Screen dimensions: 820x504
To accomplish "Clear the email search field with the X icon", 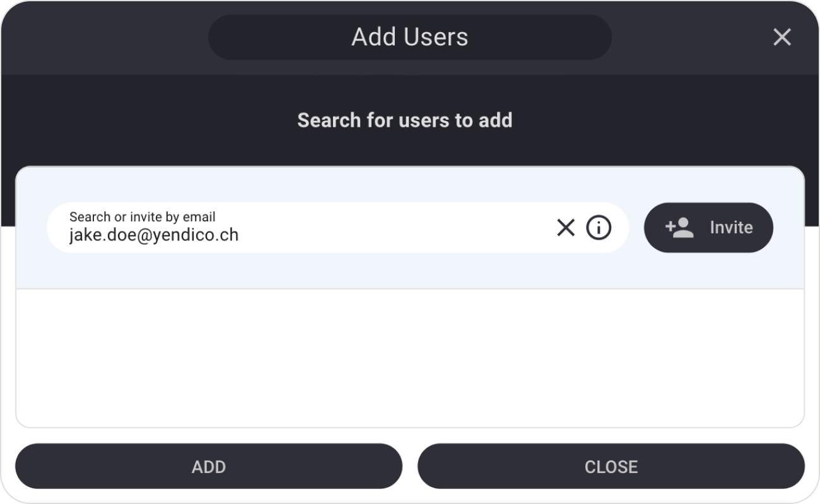I will tap(566, 228).
